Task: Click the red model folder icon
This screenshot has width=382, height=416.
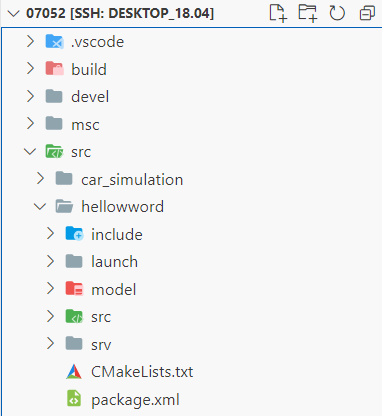Action: 74,288
